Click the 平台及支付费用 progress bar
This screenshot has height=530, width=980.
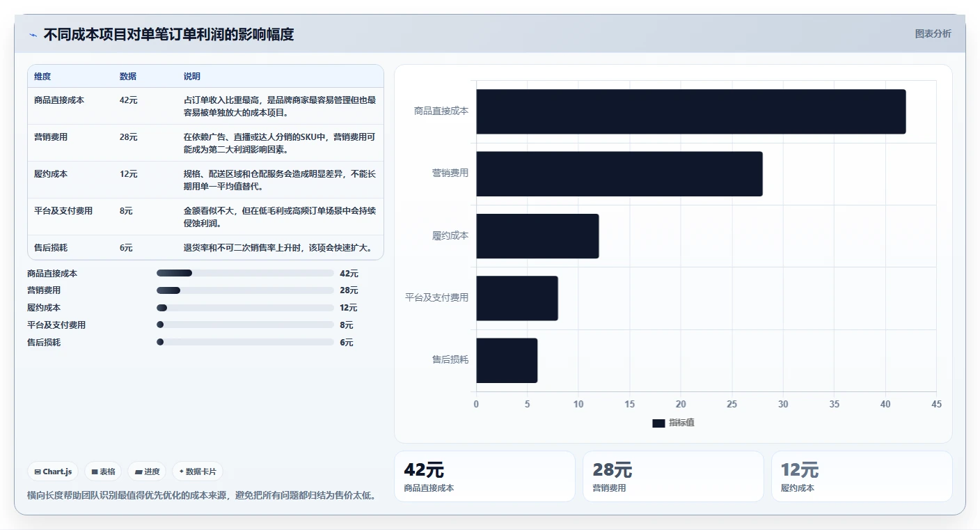click(x=246, y=325)
